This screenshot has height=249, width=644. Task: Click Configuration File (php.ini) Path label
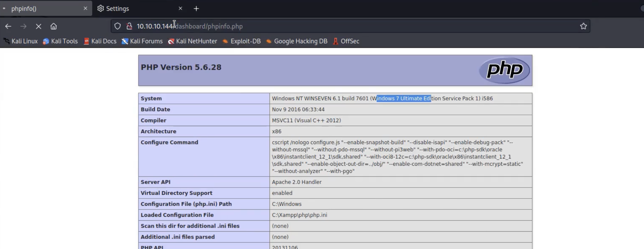pyautogui.click(x=186, y=204)
